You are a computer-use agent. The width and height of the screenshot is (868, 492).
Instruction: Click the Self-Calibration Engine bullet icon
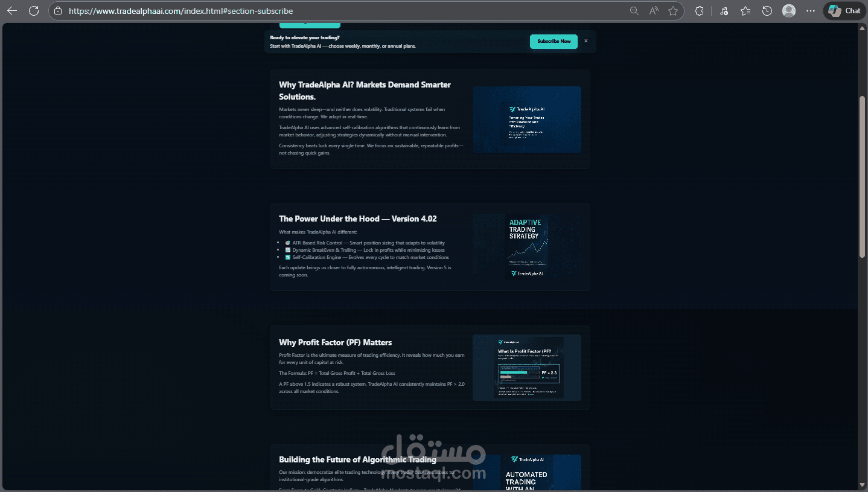click(288, 257)
